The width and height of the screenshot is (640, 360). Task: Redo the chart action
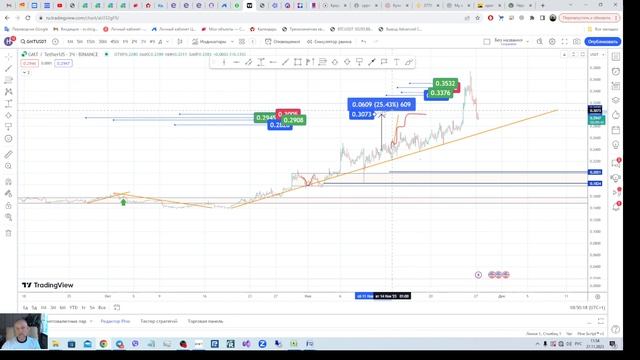click(x=376, y=42)
